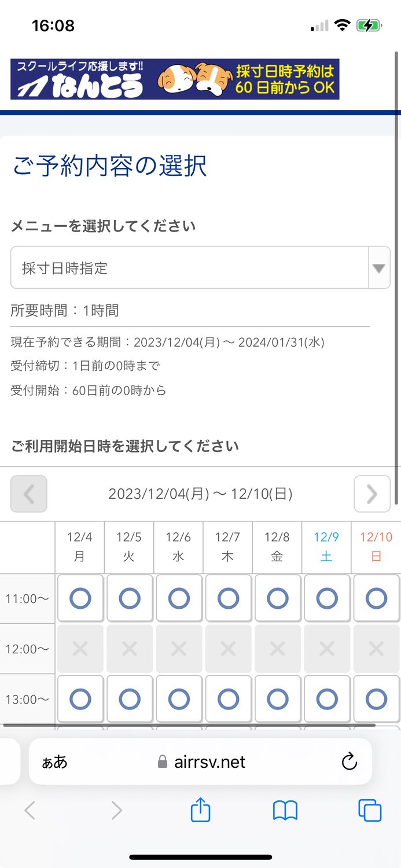Select the 12/7 Thursday column header

227,546
